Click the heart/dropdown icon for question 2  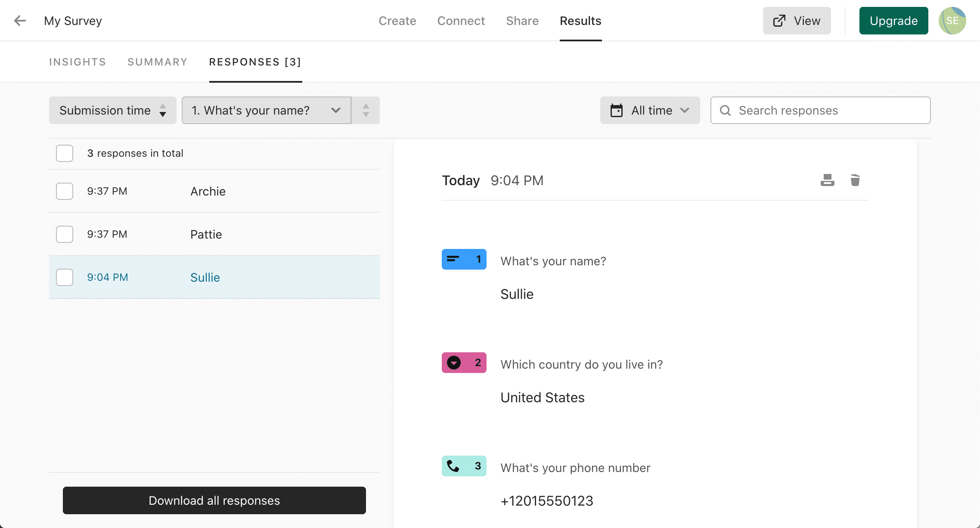tap(454, 363)
